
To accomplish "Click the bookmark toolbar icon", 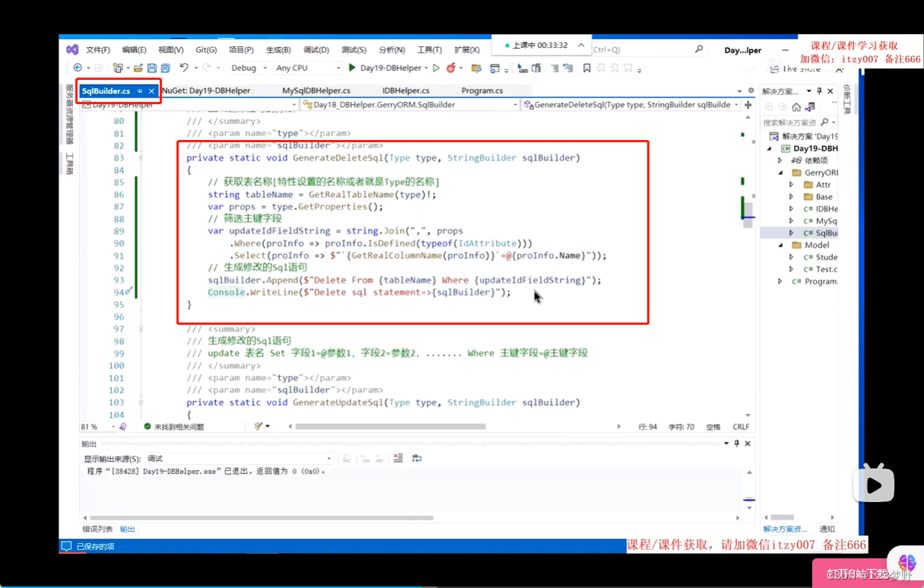I will pyautogui.click(x=586, y=68).
